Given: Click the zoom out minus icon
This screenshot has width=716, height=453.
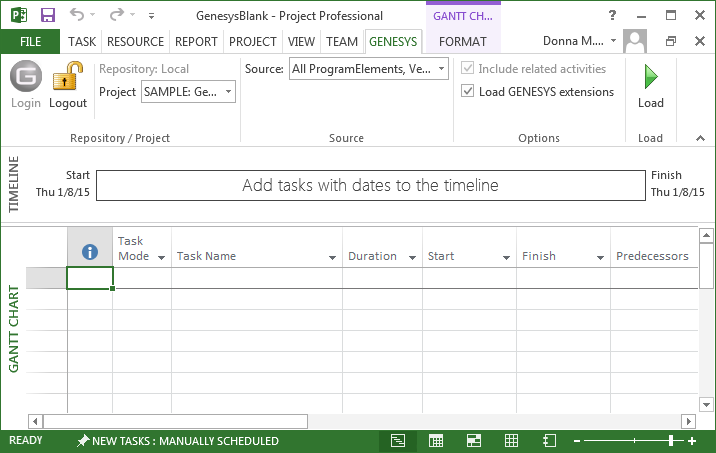Looking at the screenshot, I should [577, 441].
